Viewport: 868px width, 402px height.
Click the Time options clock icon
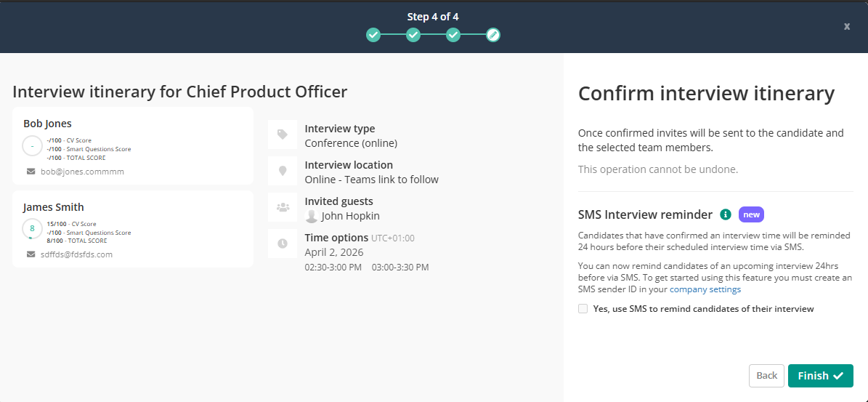click(283, 244)
